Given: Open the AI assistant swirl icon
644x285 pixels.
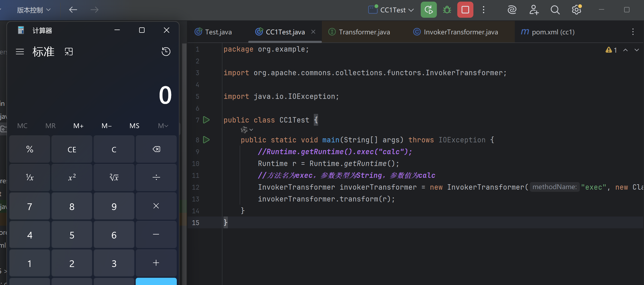Looking at the screenshot, I should [512, 10].
